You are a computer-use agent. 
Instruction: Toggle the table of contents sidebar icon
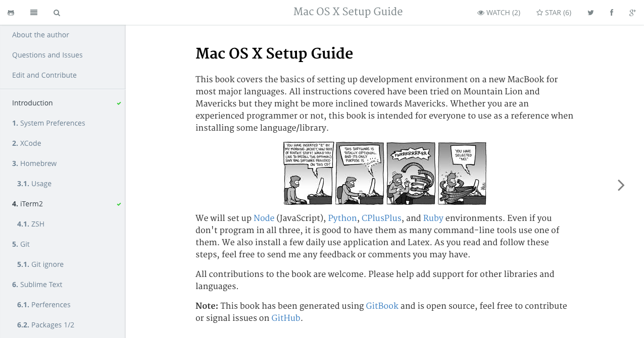click(x=34, y=13)
